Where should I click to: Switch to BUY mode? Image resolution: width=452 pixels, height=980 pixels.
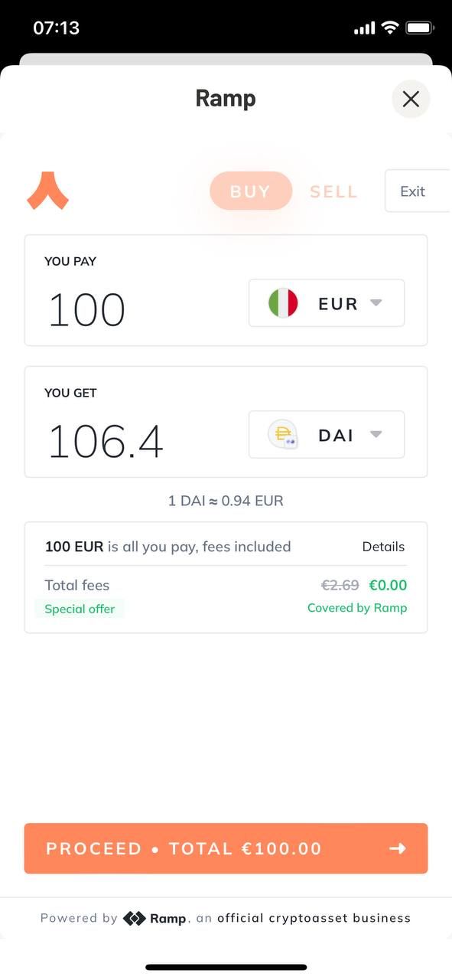coord(251,191)
